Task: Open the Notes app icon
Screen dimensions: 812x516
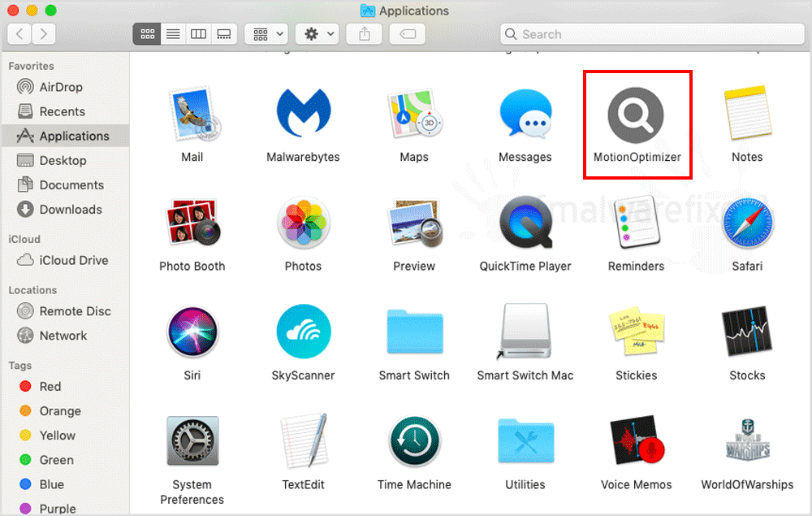Action: (747, 113)
